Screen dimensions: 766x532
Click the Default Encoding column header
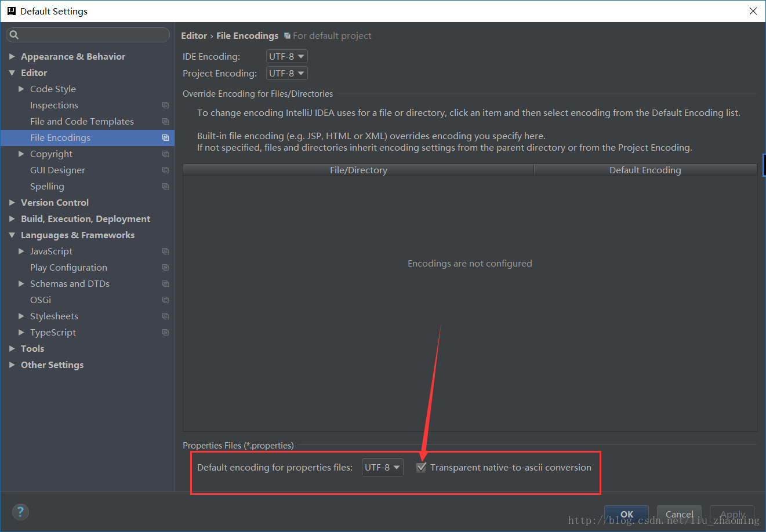(x=645, y=170)
